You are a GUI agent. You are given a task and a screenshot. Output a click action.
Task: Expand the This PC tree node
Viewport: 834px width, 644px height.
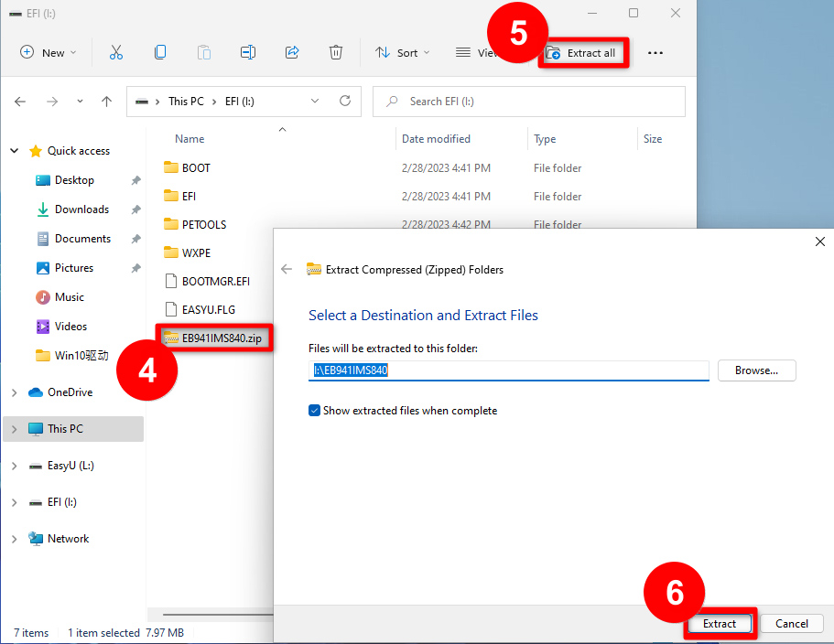pos(15,429)
